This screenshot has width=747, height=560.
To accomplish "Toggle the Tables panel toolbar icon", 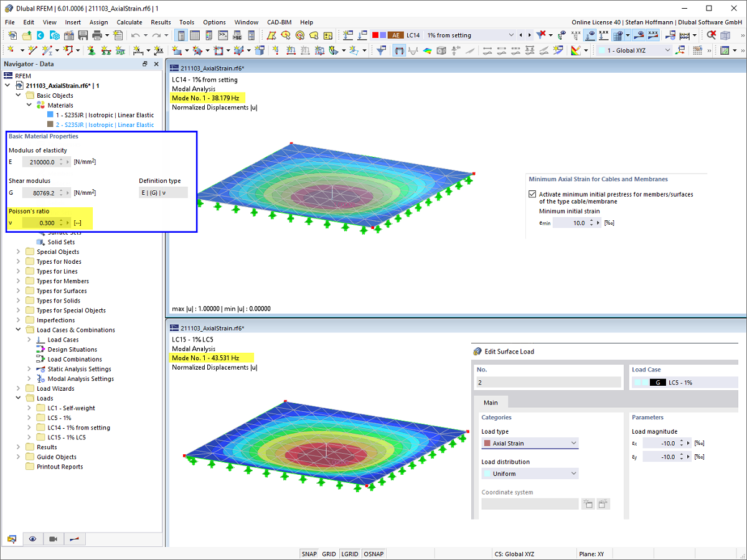I will point(195,35).
